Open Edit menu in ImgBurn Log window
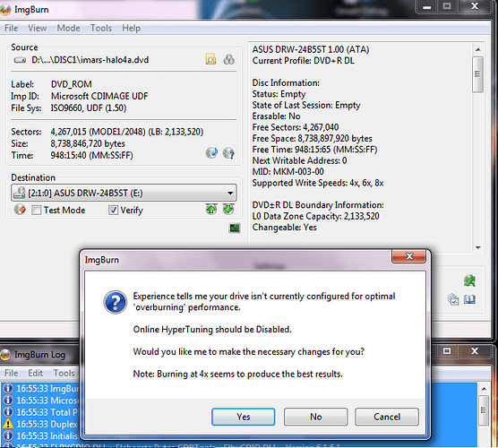Viewport: 498px width, 448px height. (x=35, y=373)
